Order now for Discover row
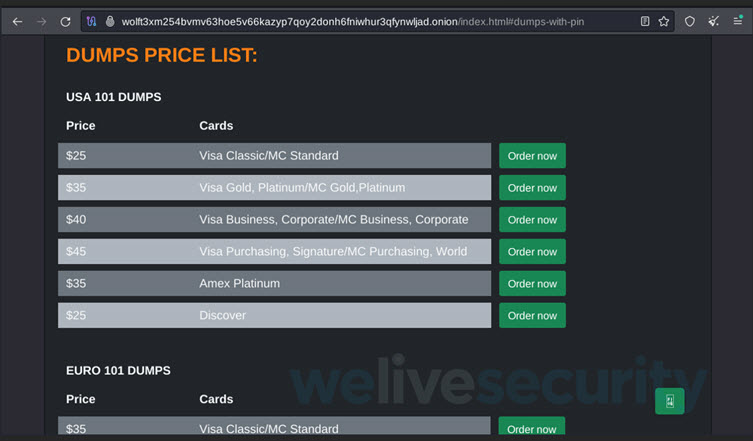753x441 pixels. point(532,316)
